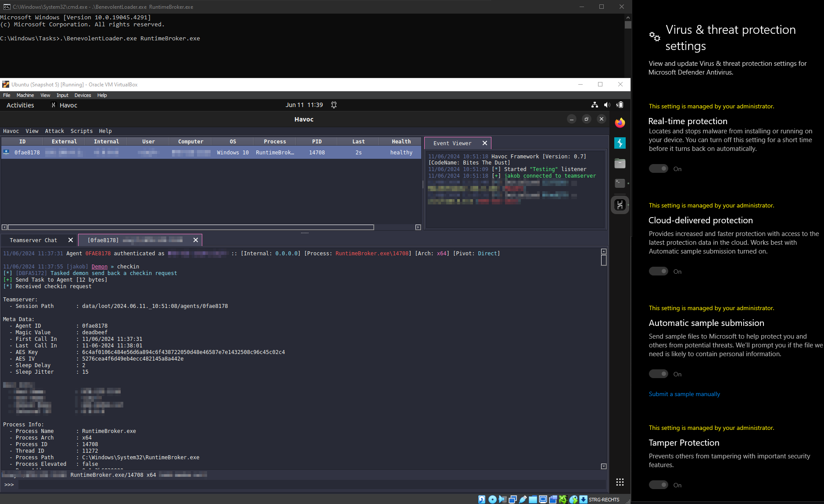
Task: Click agent console scroll-down arrow
Action: (x=604, y=466)
